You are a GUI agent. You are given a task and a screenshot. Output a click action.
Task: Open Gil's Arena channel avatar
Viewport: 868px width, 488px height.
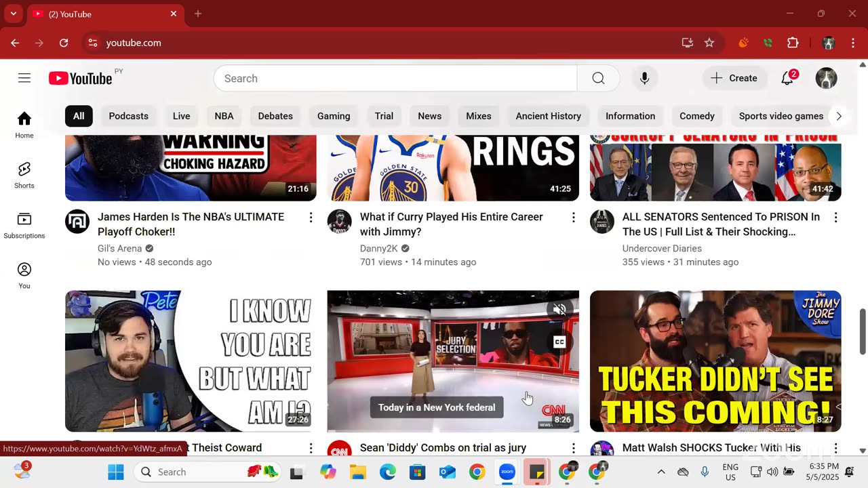tap(77, 222)
